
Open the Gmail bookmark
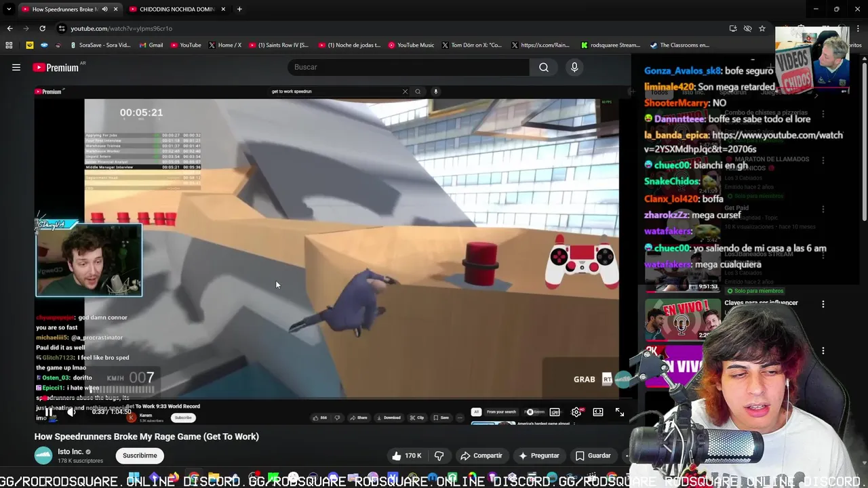pos(151,45)
